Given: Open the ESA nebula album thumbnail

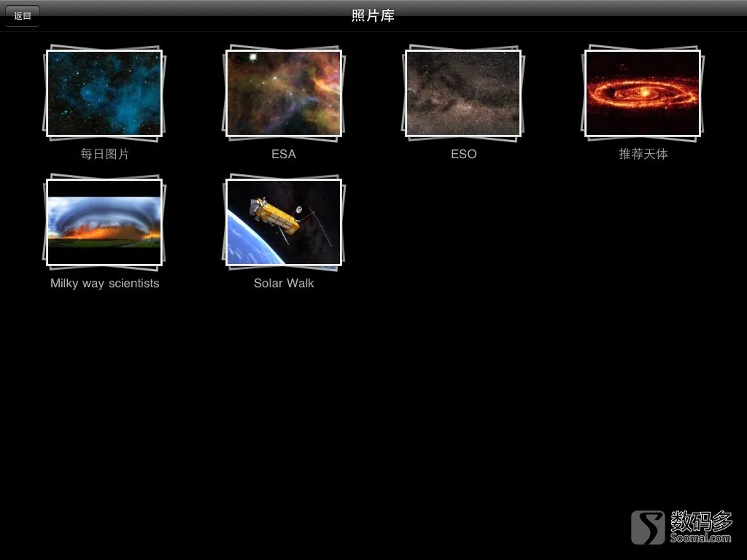Looking at the screenshot, I should pyautogui.click(x=284, y=93).
